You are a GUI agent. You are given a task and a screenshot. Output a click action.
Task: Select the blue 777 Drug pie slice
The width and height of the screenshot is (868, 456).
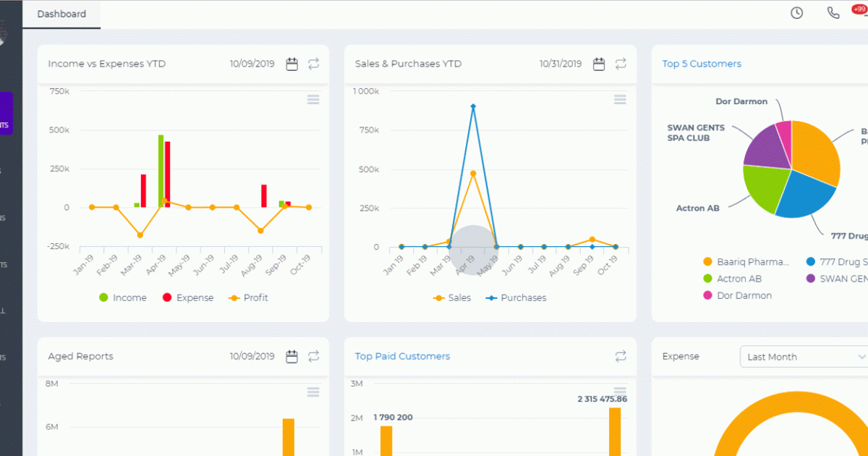[803, 194]
